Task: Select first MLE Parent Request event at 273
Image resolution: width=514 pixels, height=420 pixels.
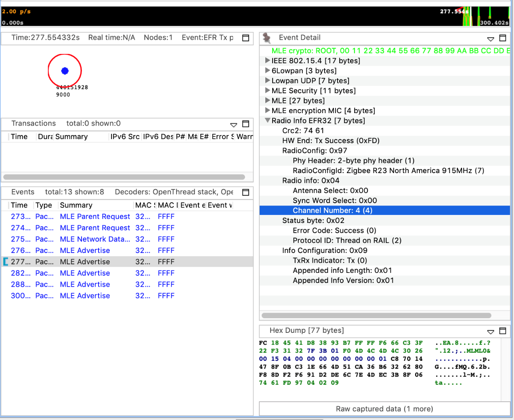Action: pos(127,216)
